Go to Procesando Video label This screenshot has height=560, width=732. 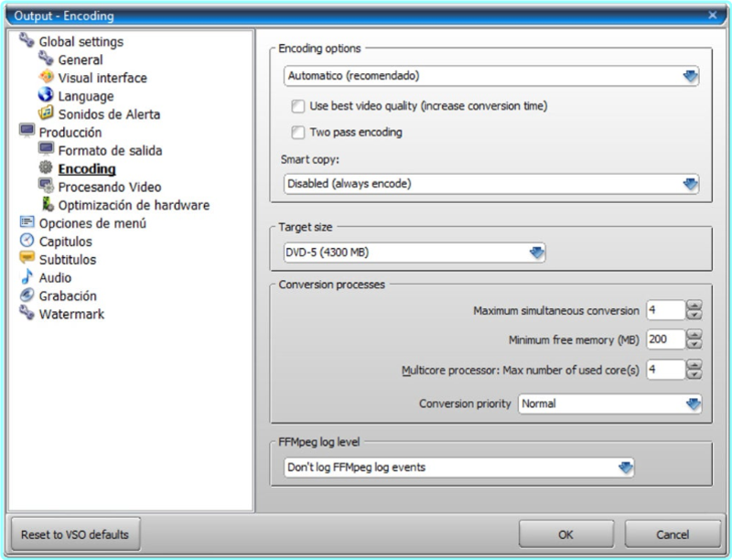pyautogui.click(x=110, y=188)
